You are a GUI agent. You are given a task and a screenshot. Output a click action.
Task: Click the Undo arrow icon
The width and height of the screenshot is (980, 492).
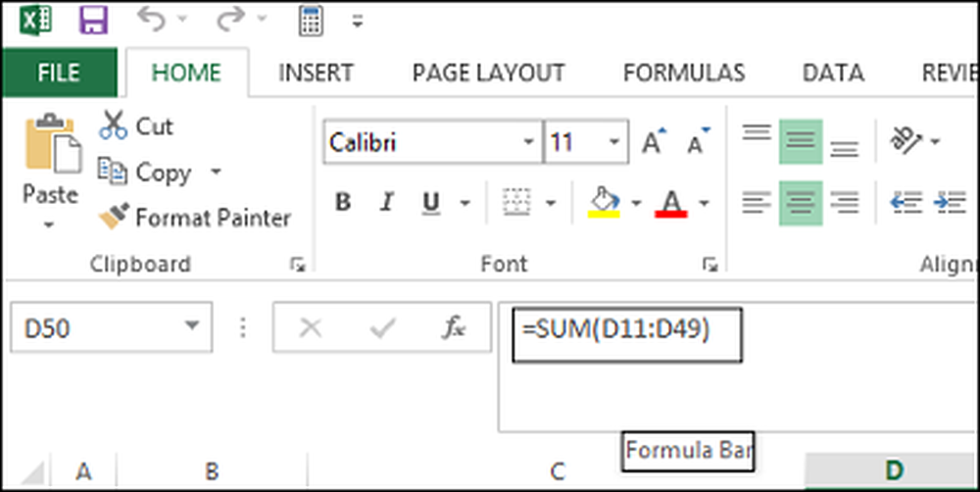148,19
